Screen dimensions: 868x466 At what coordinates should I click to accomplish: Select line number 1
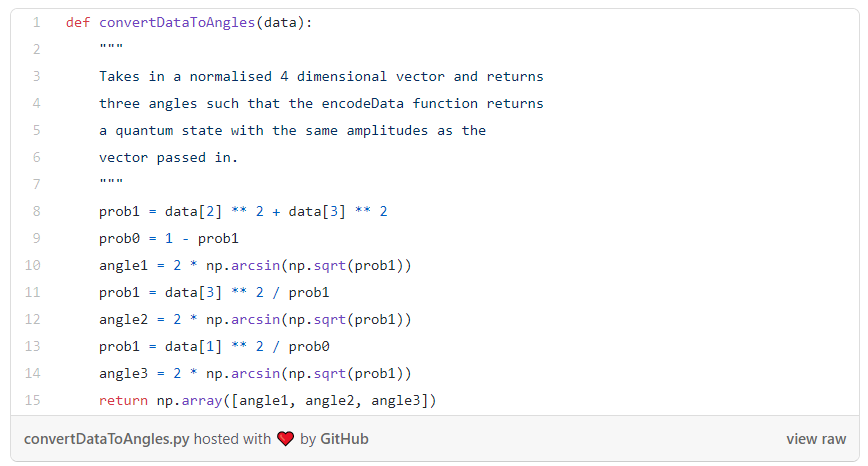tap(36, 23)
